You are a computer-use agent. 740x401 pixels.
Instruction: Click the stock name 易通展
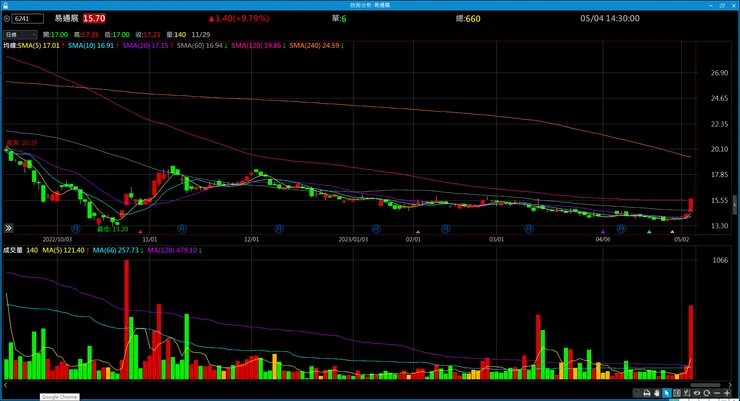click(x=66, y=18)
